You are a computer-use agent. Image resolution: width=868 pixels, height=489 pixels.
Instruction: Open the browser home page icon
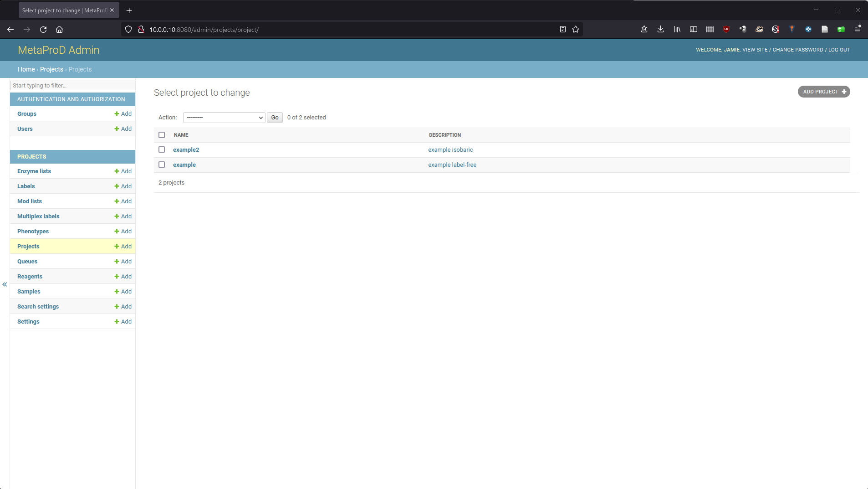[x=59, y=30]
